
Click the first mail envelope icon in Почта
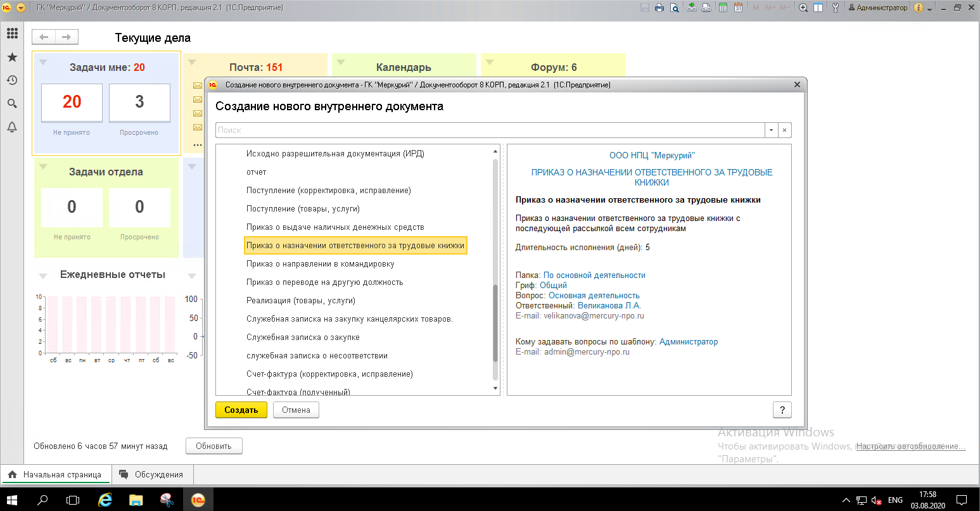pos(197,85)
